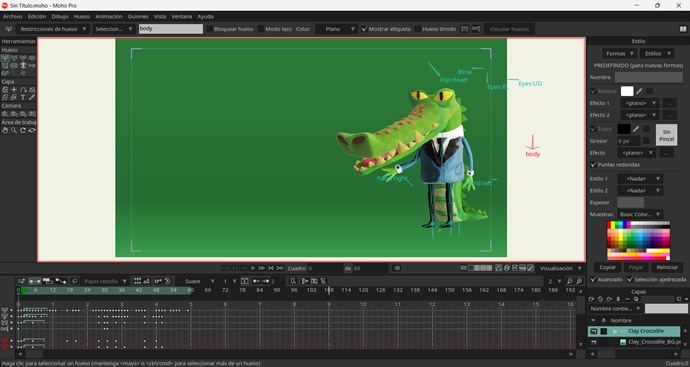Open the Hueso menu
The height and width of the screenshot is (367, 690).
tap(82, 16)
